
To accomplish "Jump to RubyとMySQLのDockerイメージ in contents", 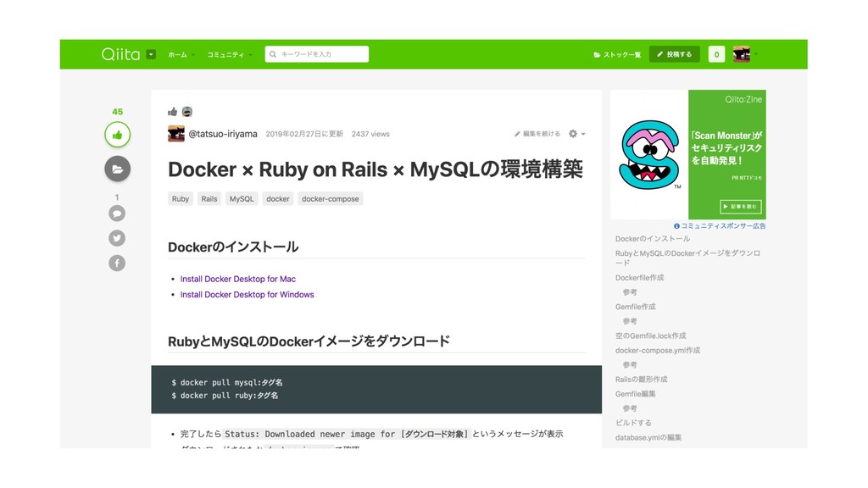I will [x=688, y=258].
